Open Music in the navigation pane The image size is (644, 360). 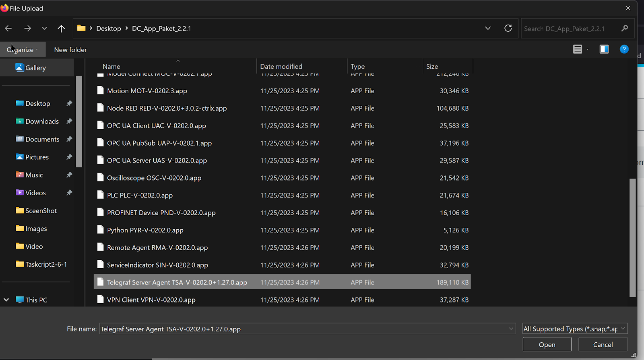click(x=34, y=175)
